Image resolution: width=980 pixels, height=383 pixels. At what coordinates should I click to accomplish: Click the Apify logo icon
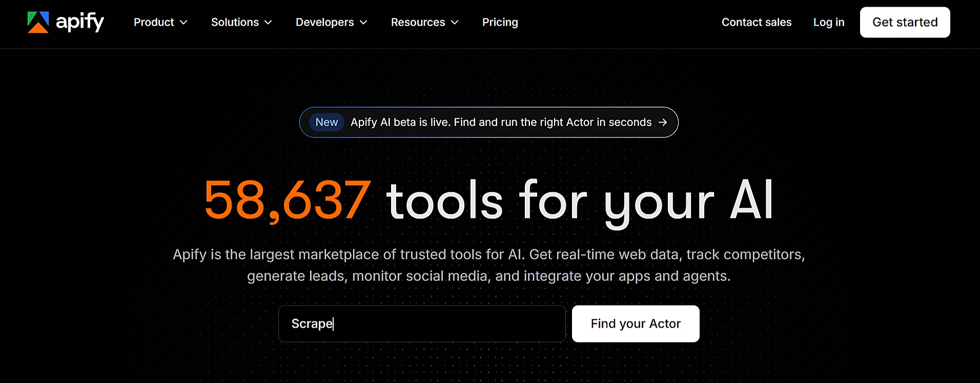point(38,22)
